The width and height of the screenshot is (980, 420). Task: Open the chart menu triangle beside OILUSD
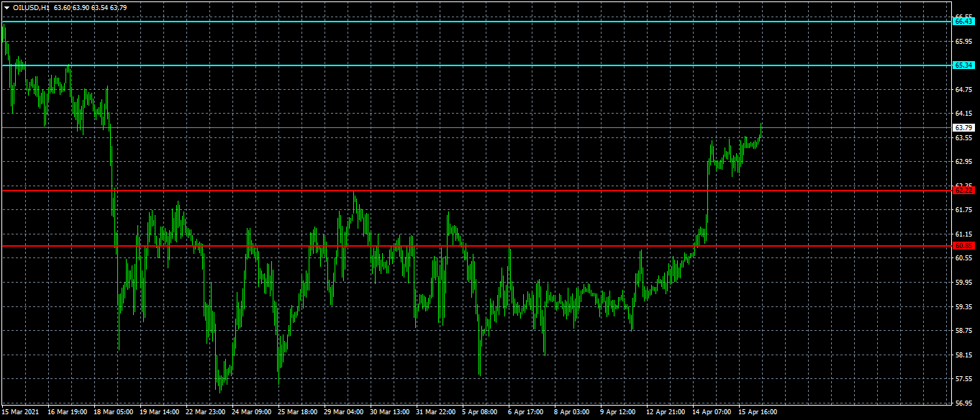click(6, 7)
